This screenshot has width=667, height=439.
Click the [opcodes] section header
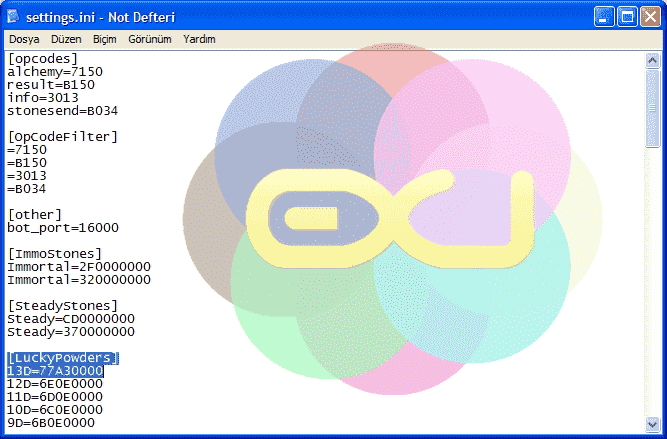[x=43, y=59]
